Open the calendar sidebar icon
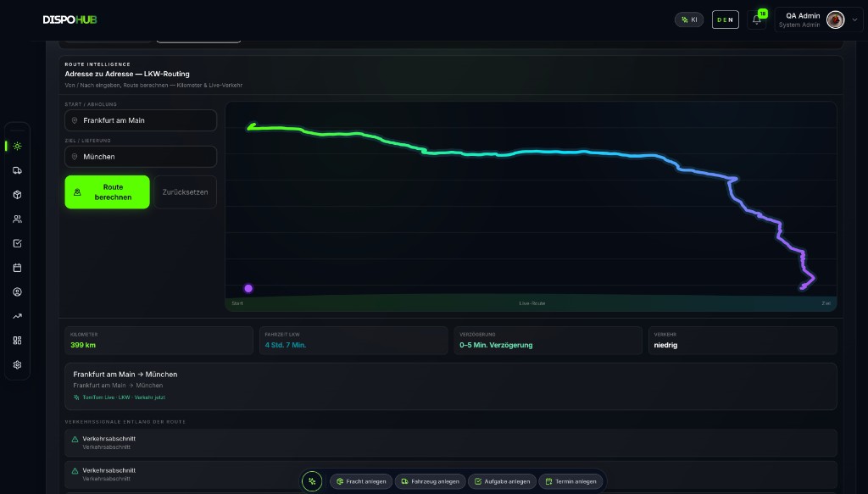This screenshot has height=494, width=868. tap(17, 268)
